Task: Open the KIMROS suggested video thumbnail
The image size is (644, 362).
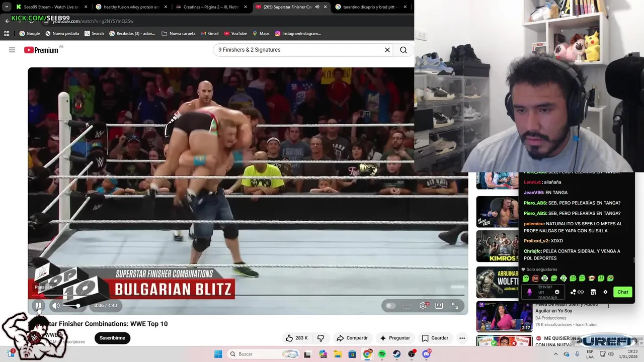Action: coord(497,246)
